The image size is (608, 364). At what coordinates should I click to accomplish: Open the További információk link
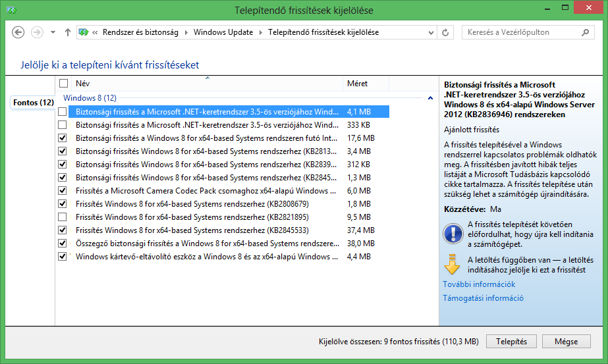coord(479,284)
